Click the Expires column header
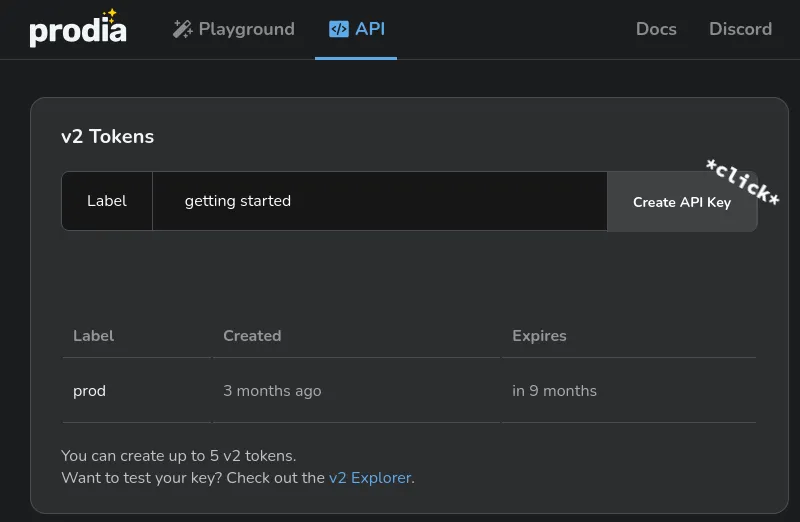800x522 pixels. coord(539,336)
